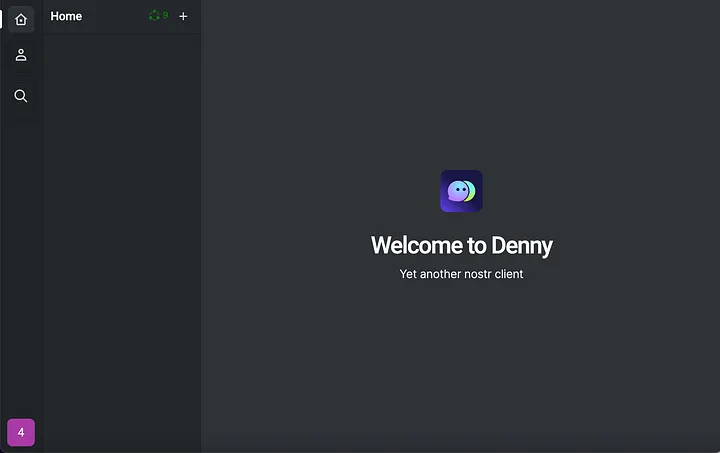The height and width of the screenshot is (453, 720).
Task: Click the "Welcome to Denny" heading
Action: 461,245
